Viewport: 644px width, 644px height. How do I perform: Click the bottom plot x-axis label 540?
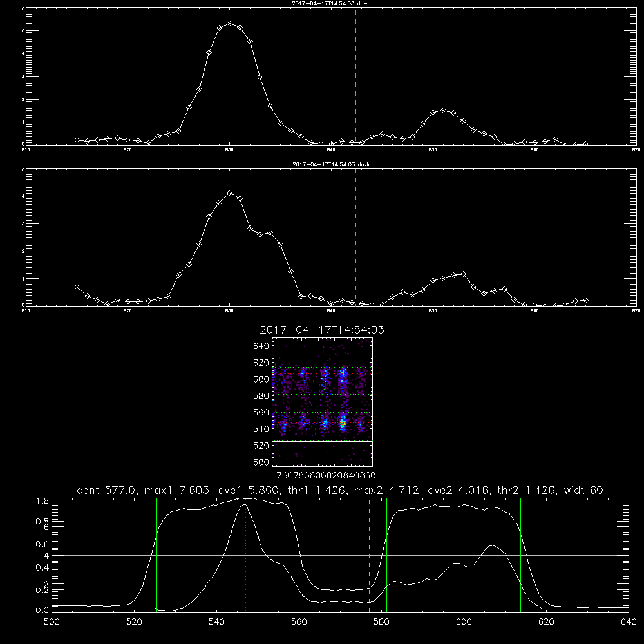coord(216,622)
